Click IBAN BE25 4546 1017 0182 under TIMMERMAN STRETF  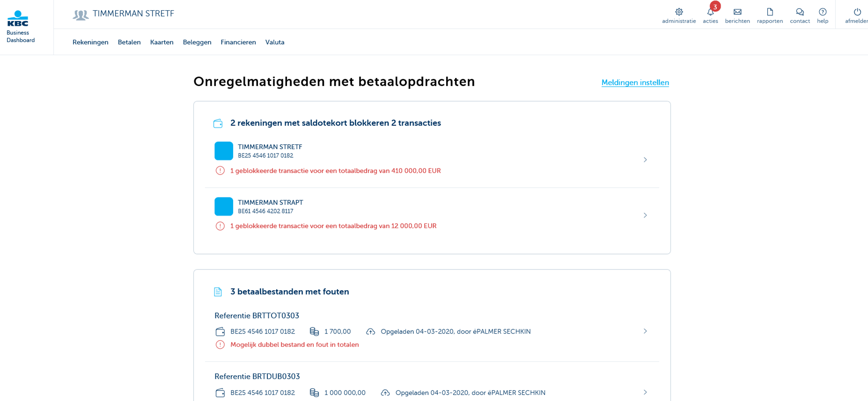(x=265, y=156)
